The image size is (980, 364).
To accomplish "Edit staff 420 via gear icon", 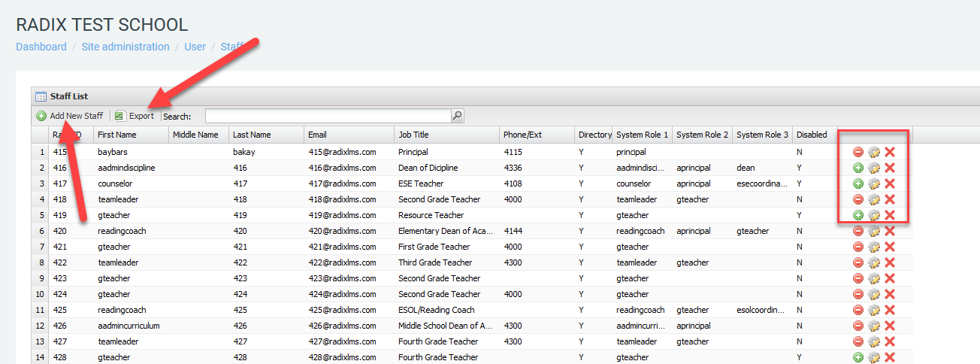I will click(x=873, y=231).
